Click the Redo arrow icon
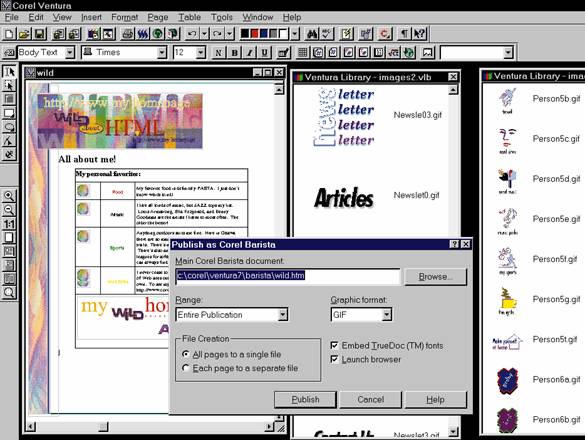This screenshot has width=585, height=440. (x=217, y=34)
